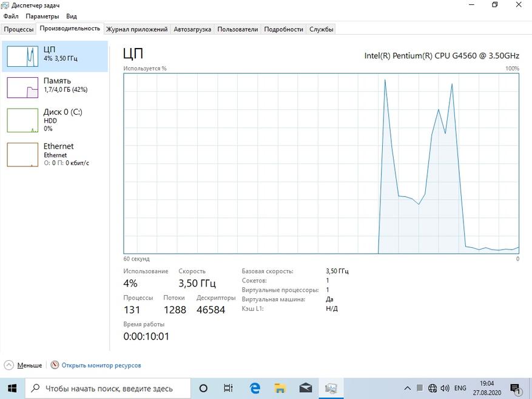Click the ENG language indicator
The height and width of the screenshot is (399, 532).
coord(460,388)
